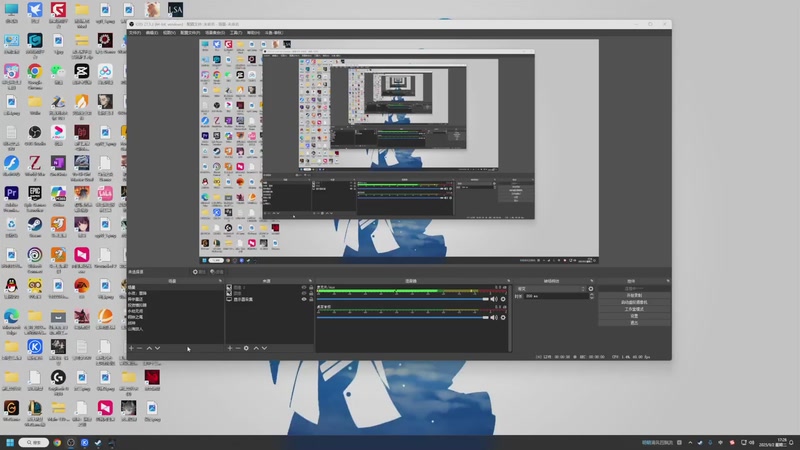Image resolution: width=800 pixels, height=450 pixels.
Task: Toggle lock icon of topmost source
Action: (311, 287)
